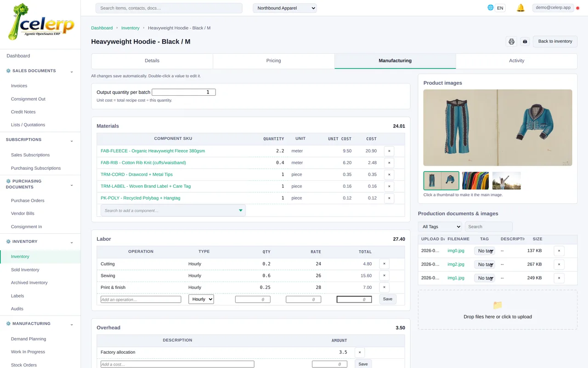Click the label printer icon beside Back to inventory

click(x=525, y=41)
